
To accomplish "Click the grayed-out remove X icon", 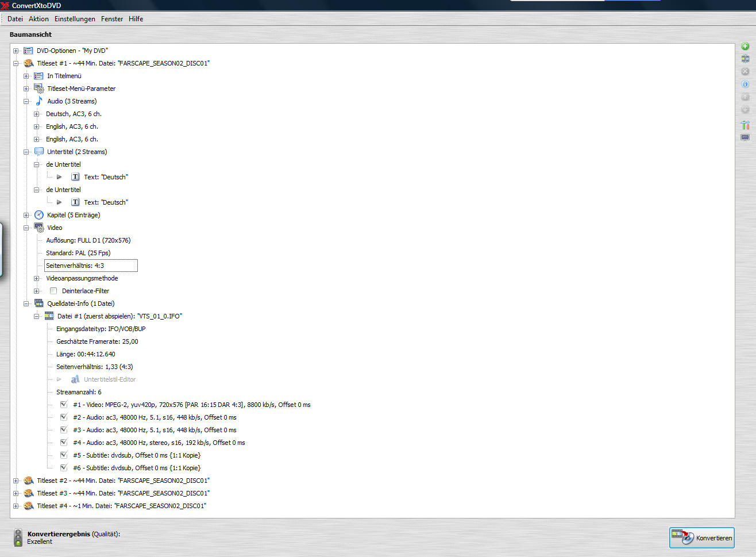I will point(745,71).
